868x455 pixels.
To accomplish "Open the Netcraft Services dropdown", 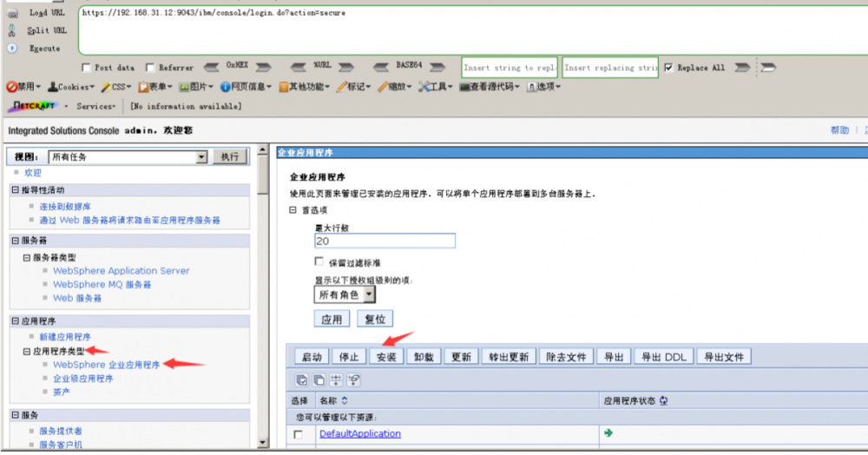I will 95,106.
